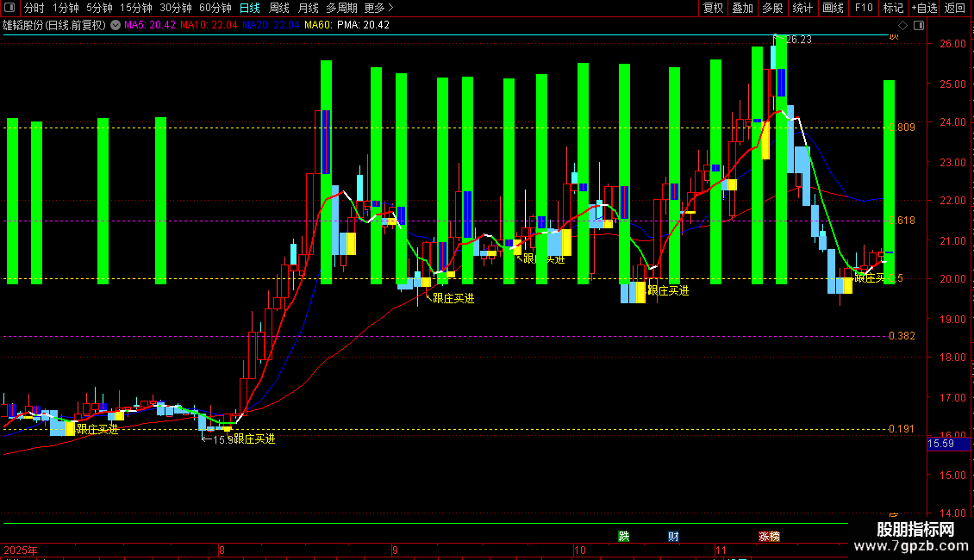Open the indicator dropdown beside 雄韬股份 title
The image size is (974, 560).
116,25
